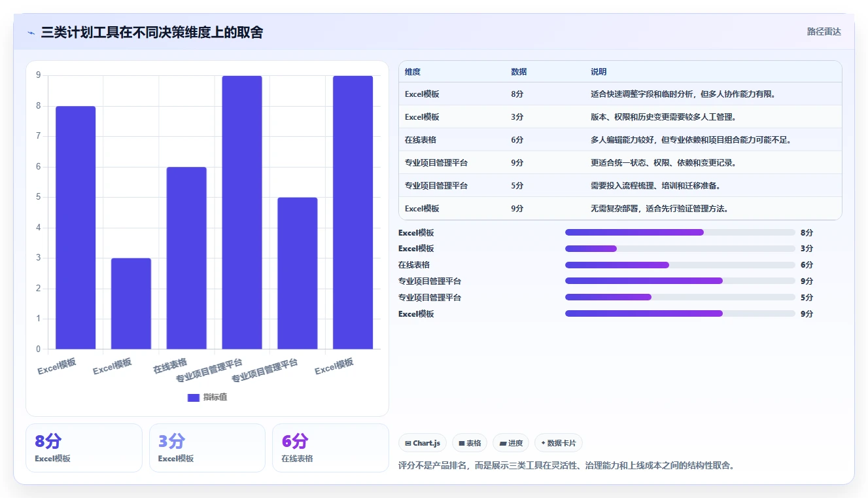The width and height of the screenshot is (868, 498).
Task: Click the 专业项目管理平台 chart bar with value 9
Action: (242, 212)
